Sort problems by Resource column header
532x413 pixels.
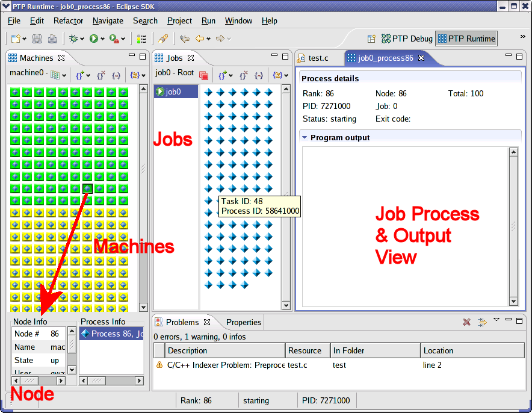(308, 350)
